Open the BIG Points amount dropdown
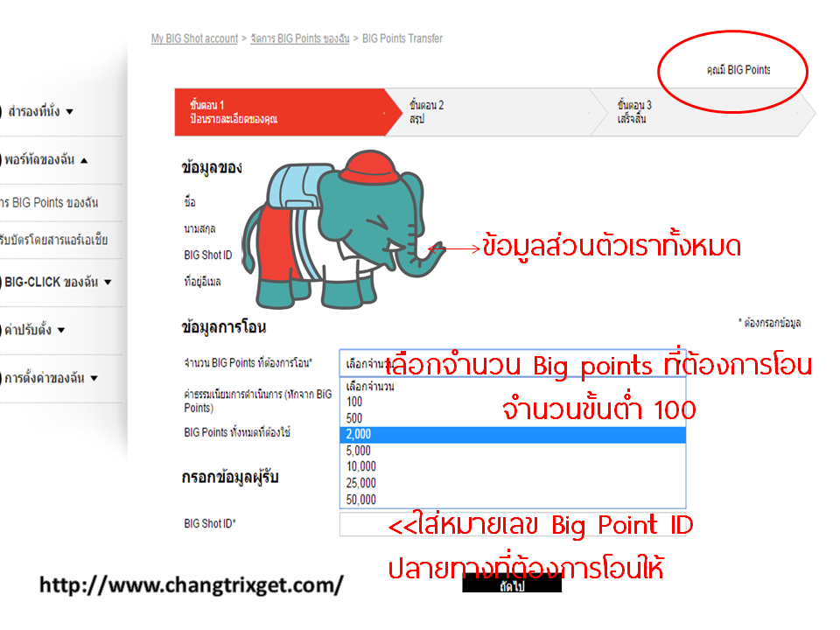 (513, 364)
